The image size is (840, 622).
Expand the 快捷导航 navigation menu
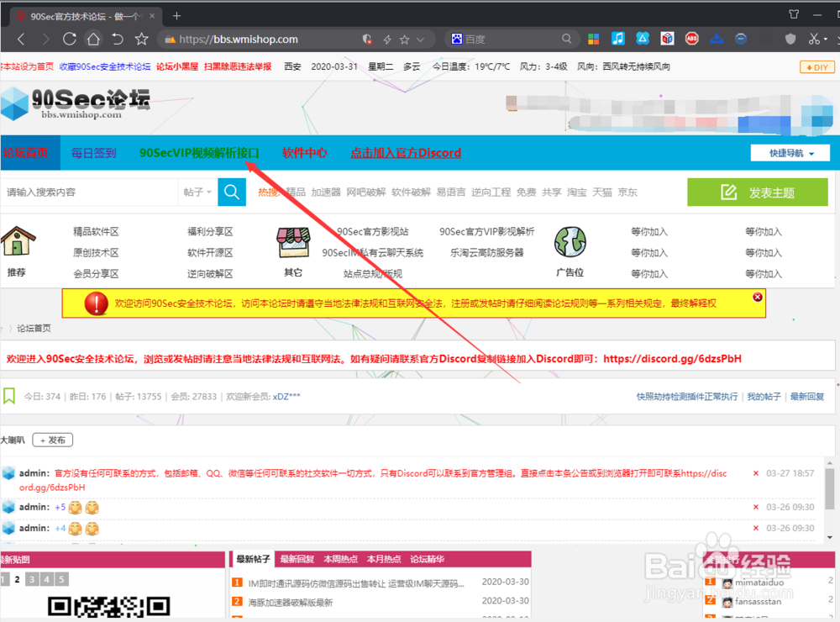click(789, 153)
